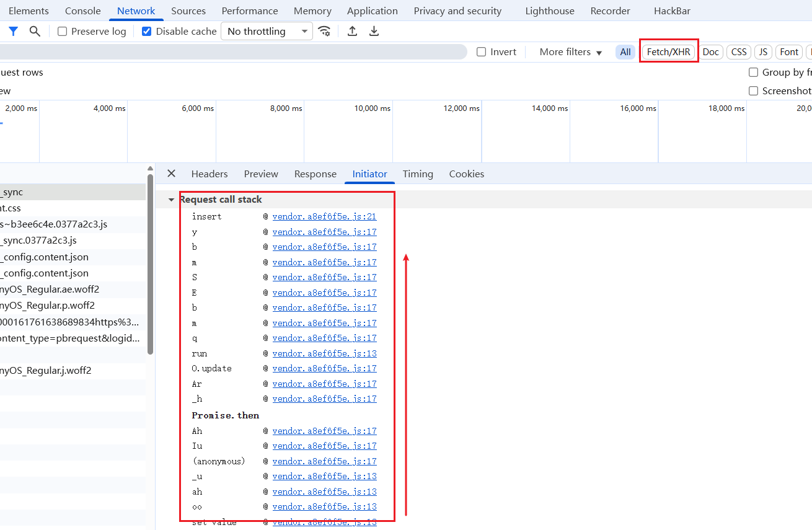
Task: Switch to the Console tab
Action: point(82,11)
